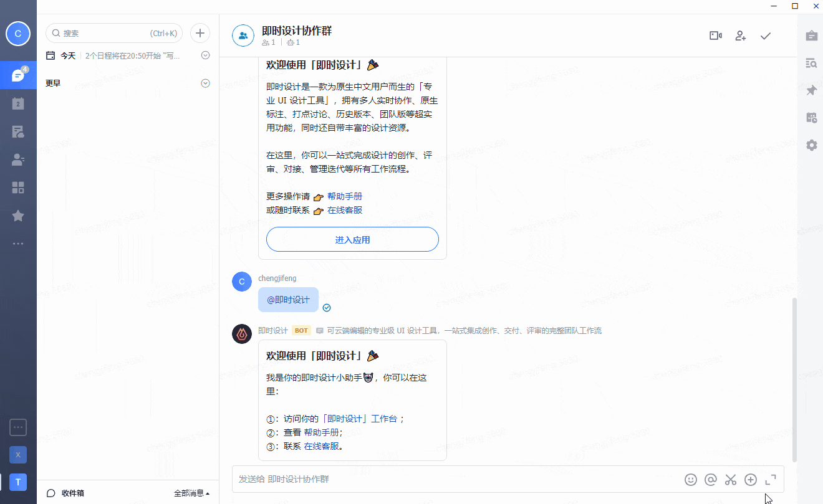Image resolution: width=823 pixels, height=504 pixels.
Task: Open group settings with the gear icon
Action: pos(811,145)
